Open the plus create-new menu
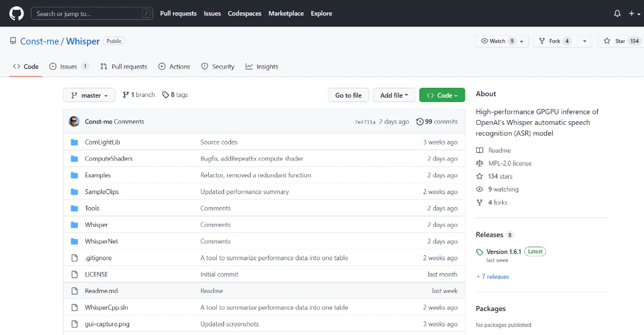The height and width of the screenshot is (335, 644). pos(634,14)
